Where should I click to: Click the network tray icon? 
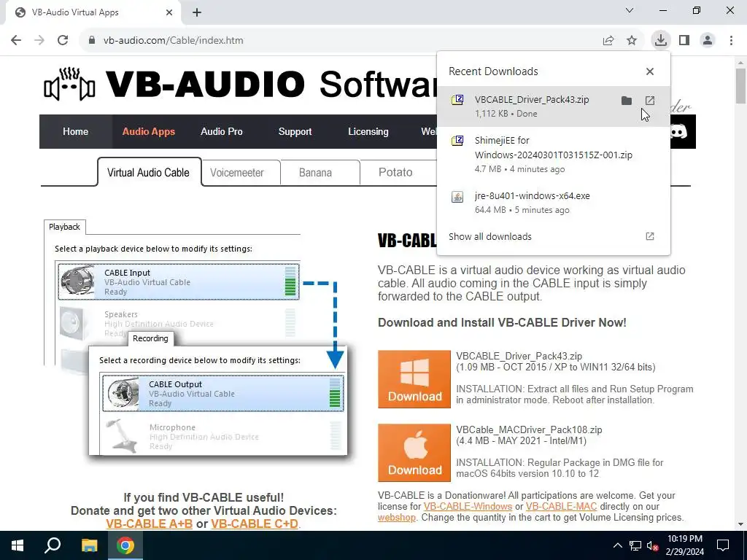pos(635,545)
